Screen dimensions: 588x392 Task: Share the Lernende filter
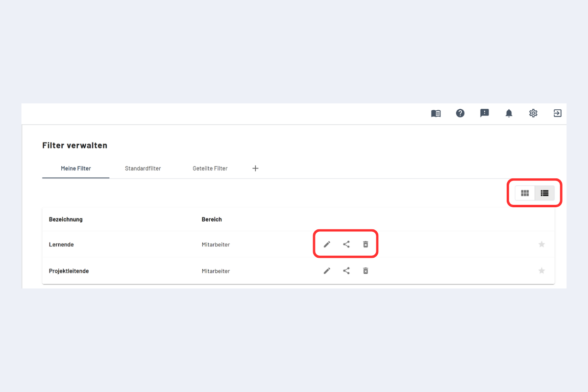pos(346,244)
